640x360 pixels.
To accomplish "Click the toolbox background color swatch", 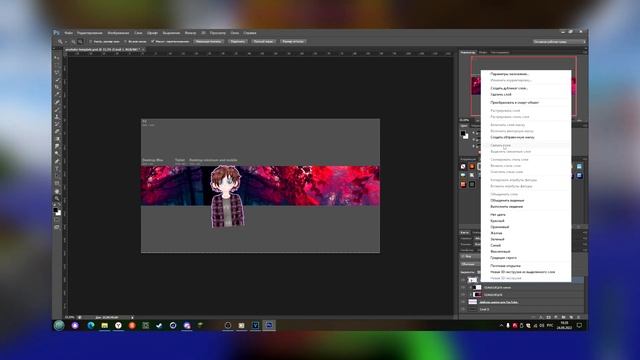I will coord(59,213).
